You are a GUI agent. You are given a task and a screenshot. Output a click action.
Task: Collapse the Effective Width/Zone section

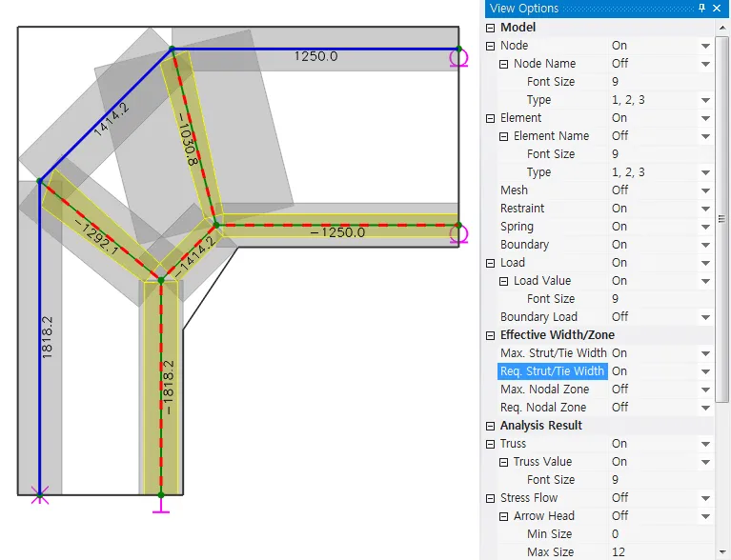pos(490,335)
